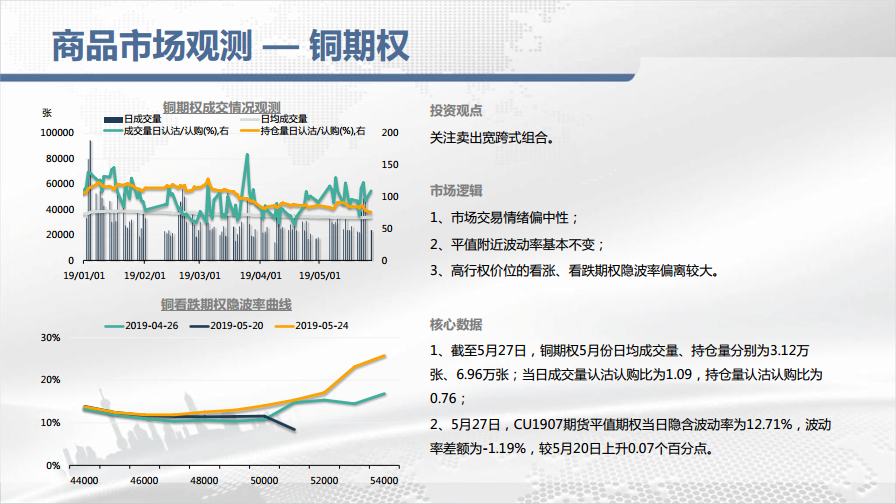Click the unit label 张 above the axis
Screen dimensions: 896x504
point(47,113)
